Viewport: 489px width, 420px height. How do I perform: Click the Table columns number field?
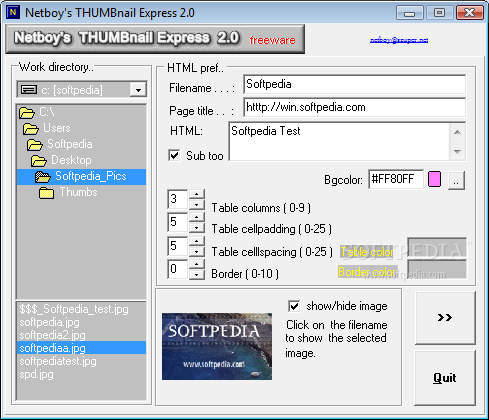click(x=178, y=199)
